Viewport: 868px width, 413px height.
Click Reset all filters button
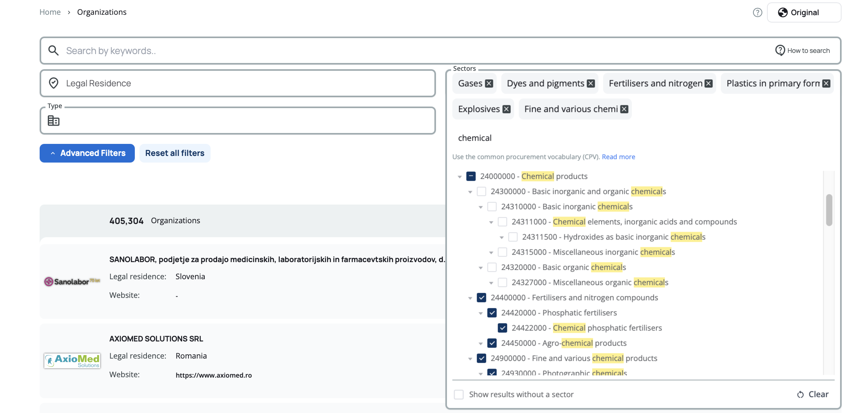pyautogui.click(x=175, y=153)
